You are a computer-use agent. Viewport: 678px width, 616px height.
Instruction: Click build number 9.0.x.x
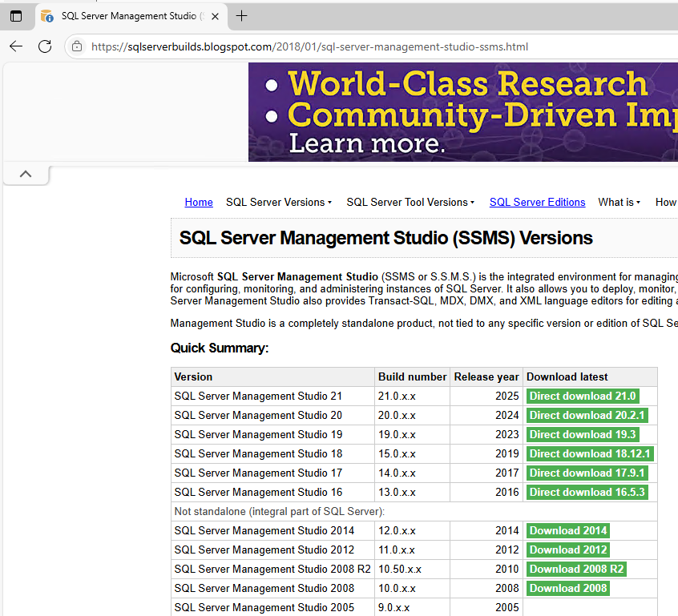point(412,607)
